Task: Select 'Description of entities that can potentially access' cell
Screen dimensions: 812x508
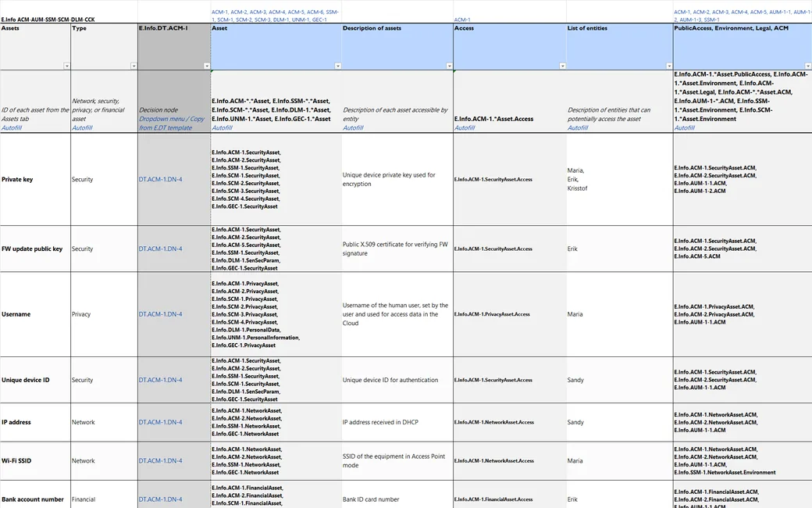Action: click(619, 102)
